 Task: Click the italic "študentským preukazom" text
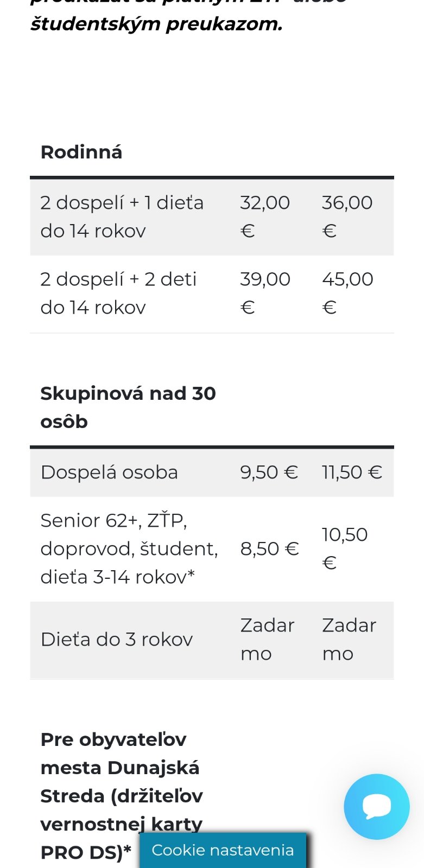[x=156, y=24]
